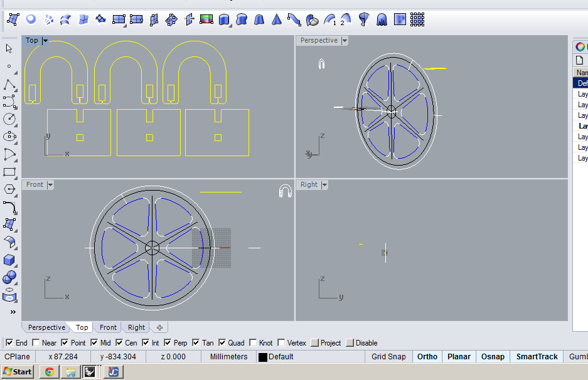Open the Perspective viewport title dropdown arrow
The width and height of the screenshot is (588, 380).
click(x=345, y=41)
